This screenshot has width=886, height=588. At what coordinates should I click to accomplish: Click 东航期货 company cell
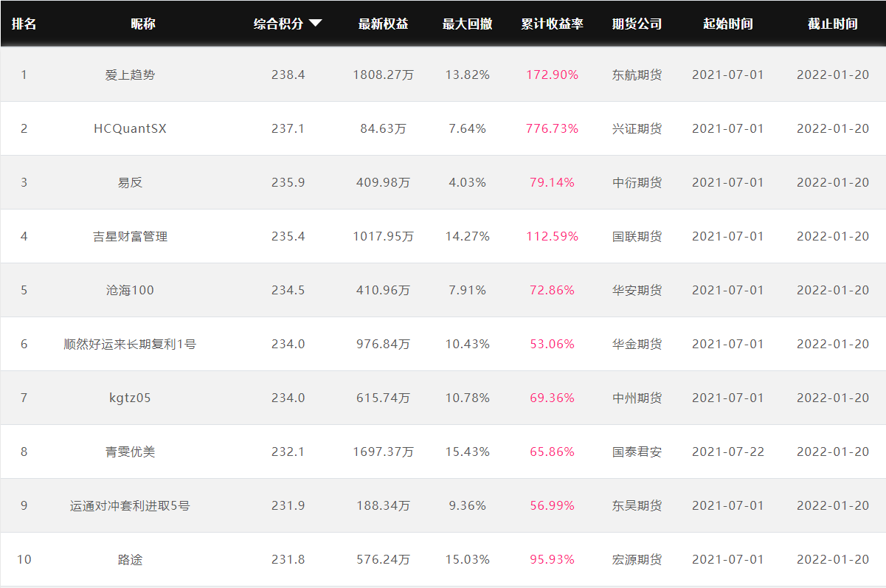(x=637, y=75)
